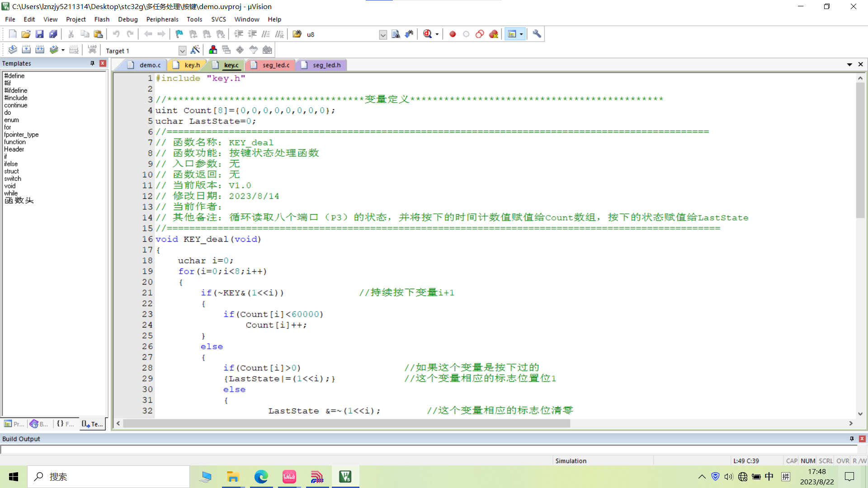Unindent the selected lines
Viewport: 868px width, 488px height.
click(252, 34)
